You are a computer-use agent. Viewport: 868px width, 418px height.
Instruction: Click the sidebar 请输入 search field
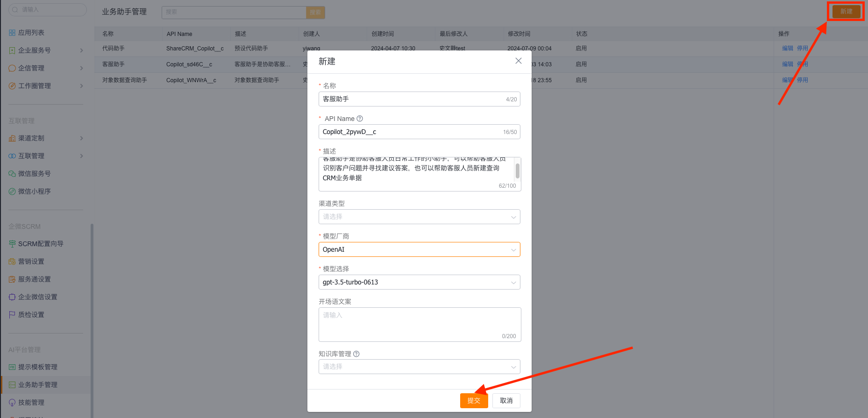(48, 9)
